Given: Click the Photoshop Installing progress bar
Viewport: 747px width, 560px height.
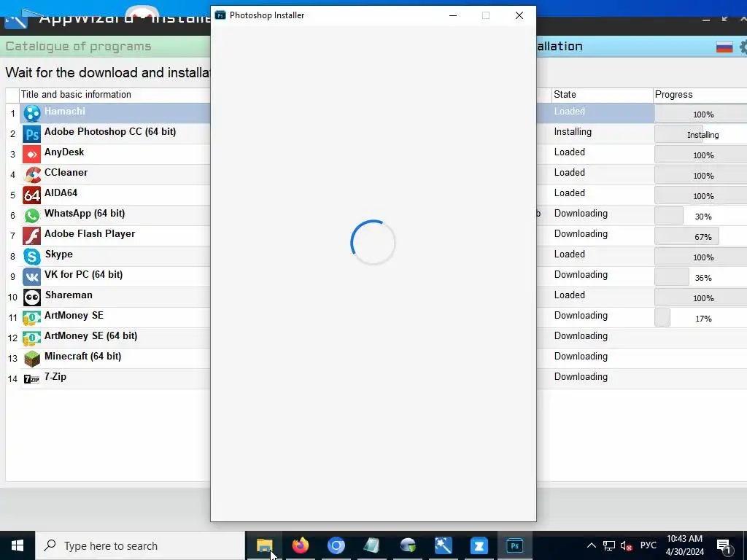Looking at the screenshot, I should (x=701, y=135).
